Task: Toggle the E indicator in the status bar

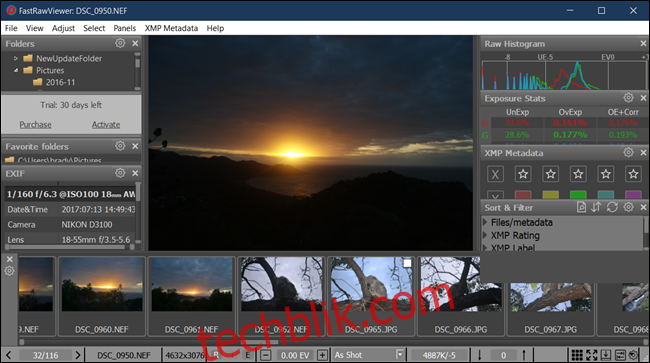Action: coord(248,355)
